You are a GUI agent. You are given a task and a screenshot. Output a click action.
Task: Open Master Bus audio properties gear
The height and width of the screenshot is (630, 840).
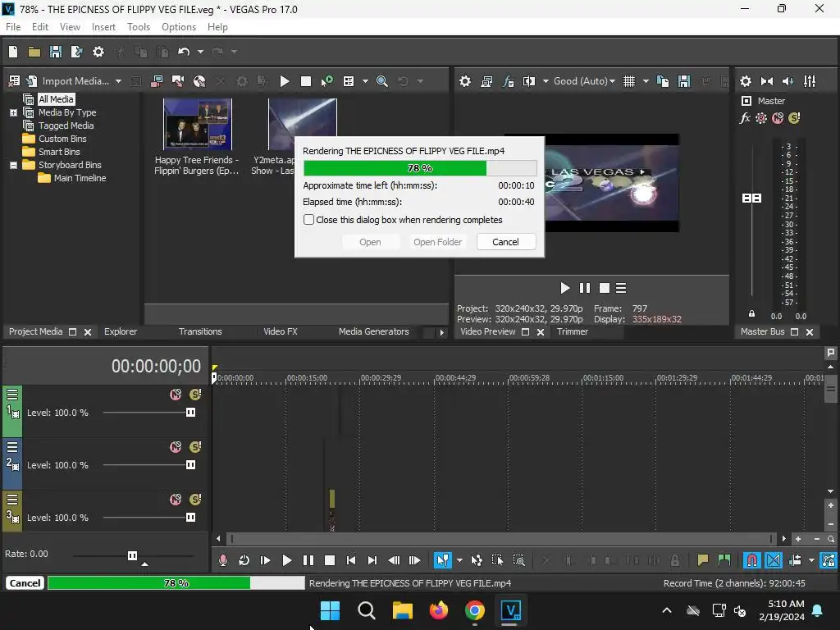[x=745, y=81]
